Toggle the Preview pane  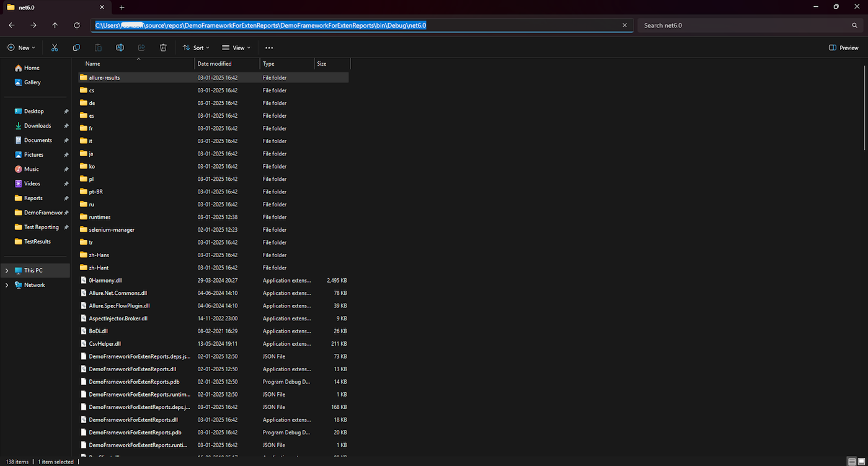point(844,48)
